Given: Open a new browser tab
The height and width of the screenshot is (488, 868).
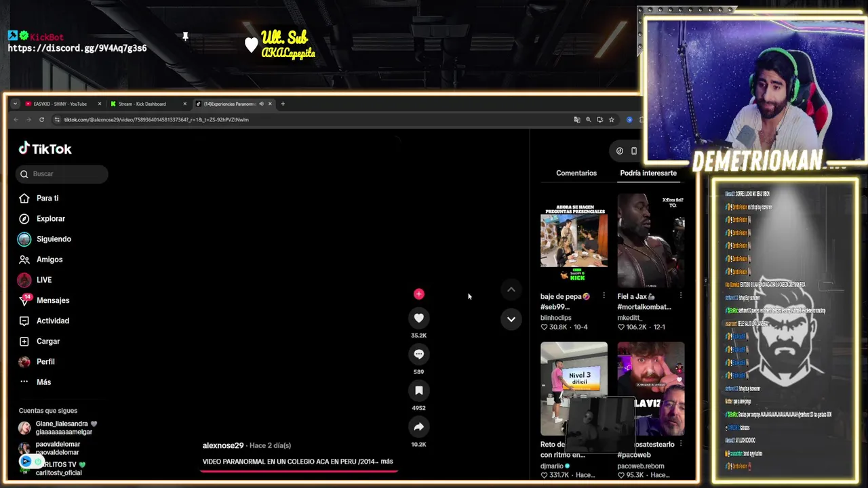Looking at the screenshot, I should tap(283, 104).
